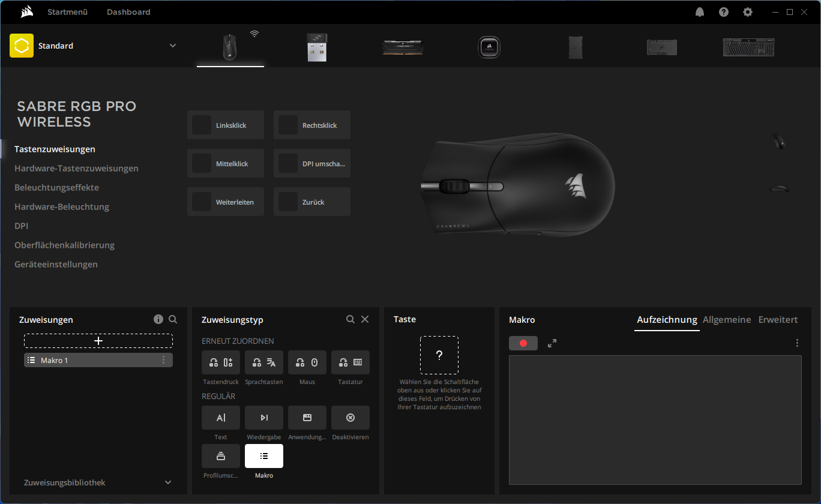
Task: Click the info icon in Zuweisungen panel
Action: pyautogui.click(x=158, y=319)
